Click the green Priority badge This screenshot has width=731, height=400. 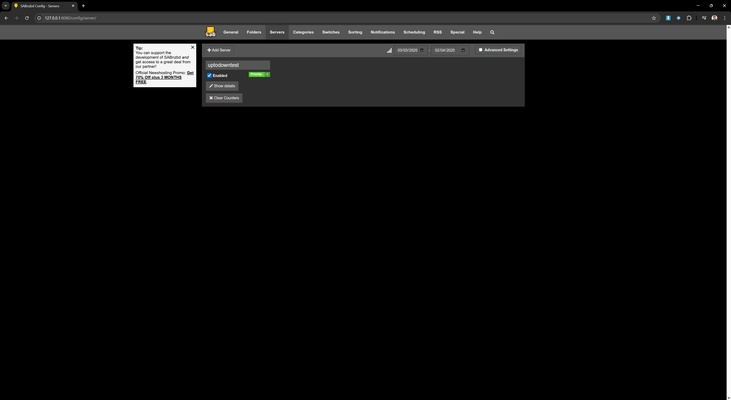[259, 75]
